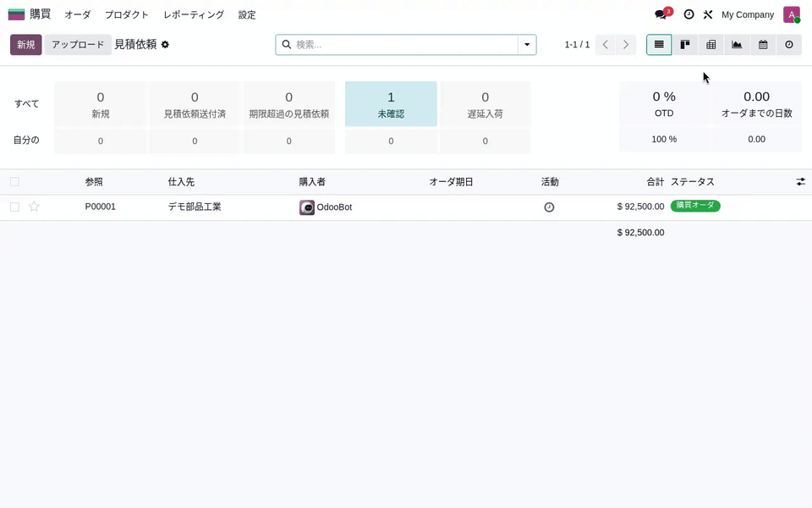Expand the search options dropdown arrow
The image size is (812, 508).
(x=527, y=45)
